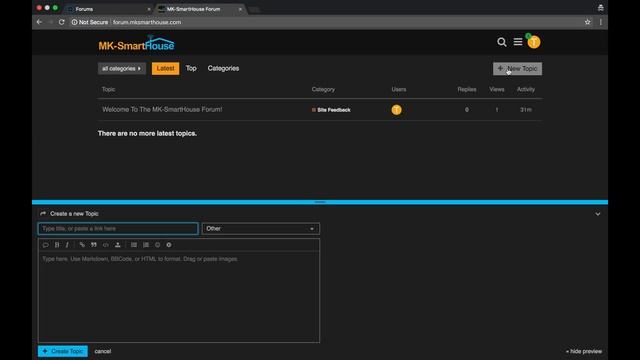Open the Welcome To The MK-SmartHouse Forum topic
This screenshot has width=640, height=360.
162,109
